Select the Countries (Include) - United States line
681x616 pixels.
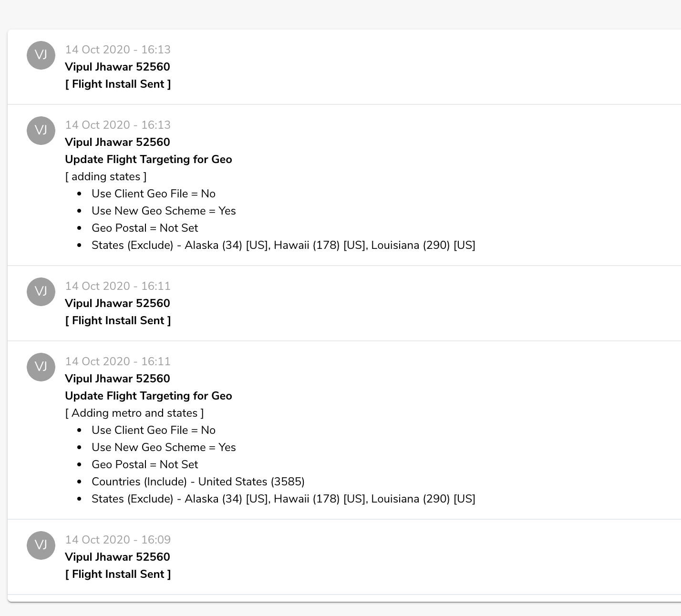click(x=198, y=482)
